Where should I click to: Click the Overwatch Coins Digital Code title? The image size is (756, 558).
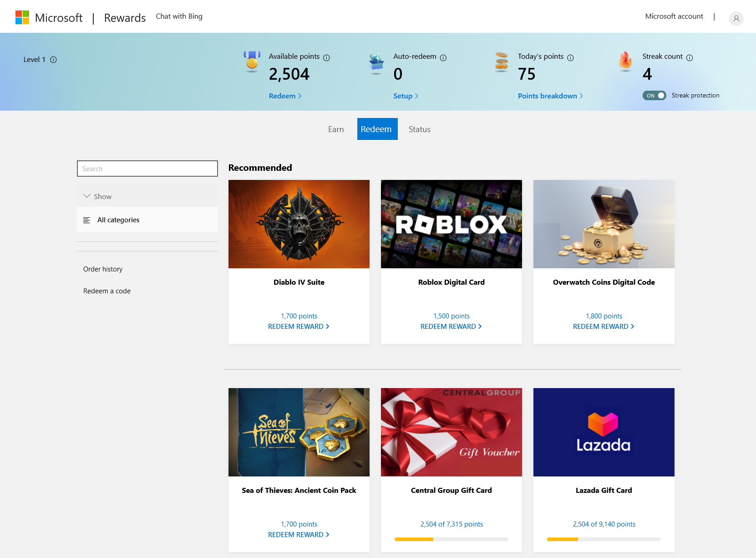point(604,282)
